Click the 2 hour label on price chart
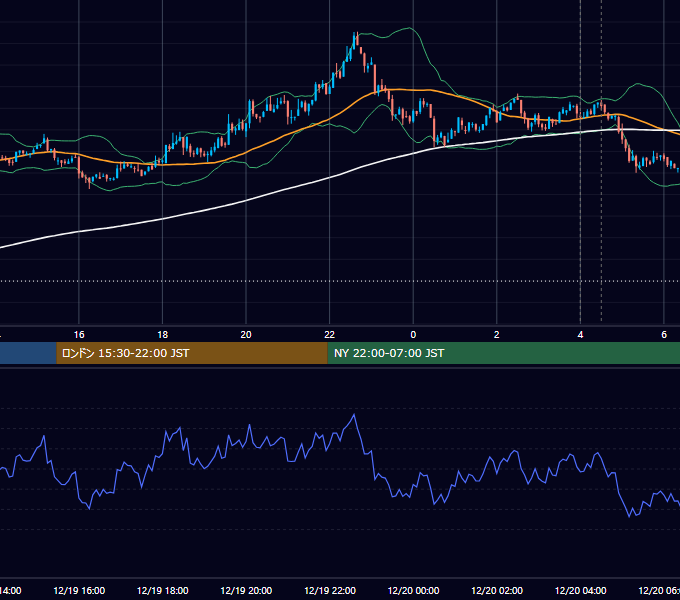The image size is (680, 600). (x=497, y=335)
